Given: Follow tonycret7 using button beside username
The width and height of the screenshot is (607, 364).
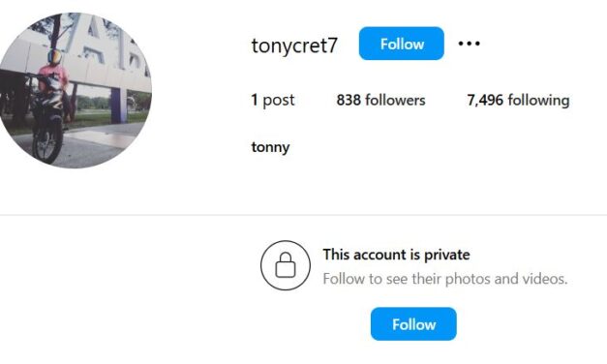Looking at the screenshot, I should click(x=402, y=44).
